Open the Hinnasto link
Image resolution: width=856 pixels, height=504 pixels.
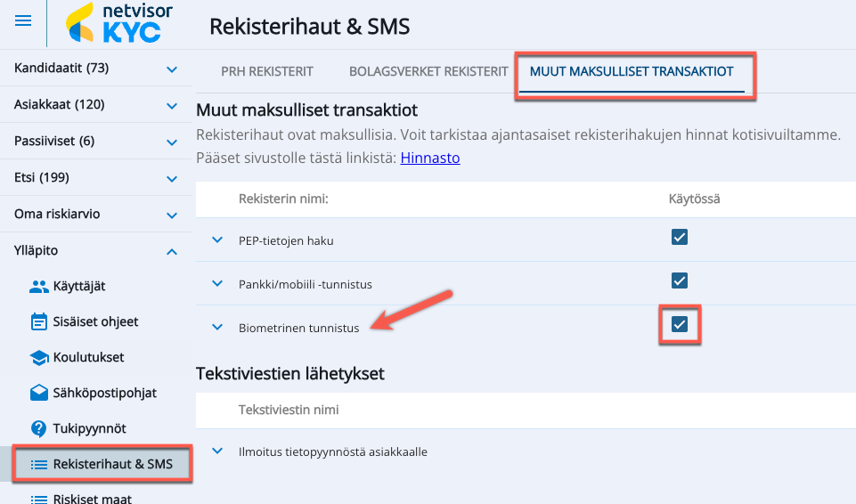pos(429,159)
